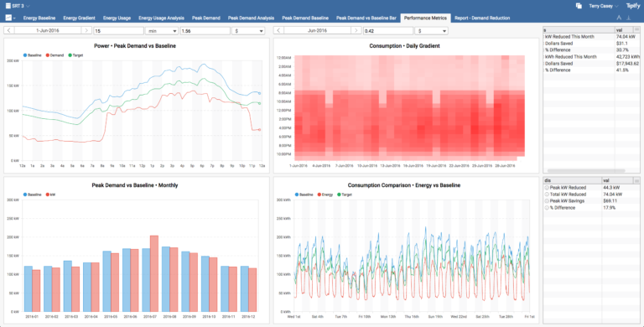Screen dimensions: 644x327
Task: Open the '$' currency dropdown next to 1.56
Action: tap(248, 31)
